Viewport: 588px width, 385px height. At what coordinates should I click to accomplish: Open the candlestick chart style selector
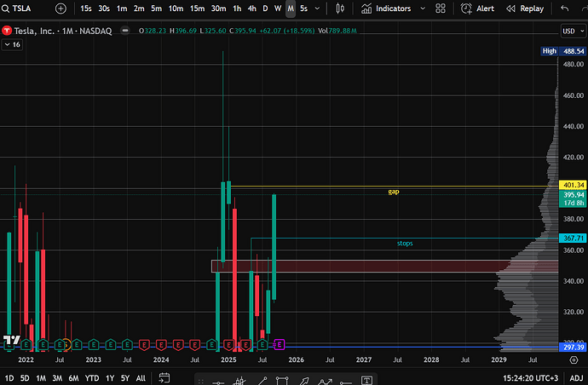pos(339,9)
